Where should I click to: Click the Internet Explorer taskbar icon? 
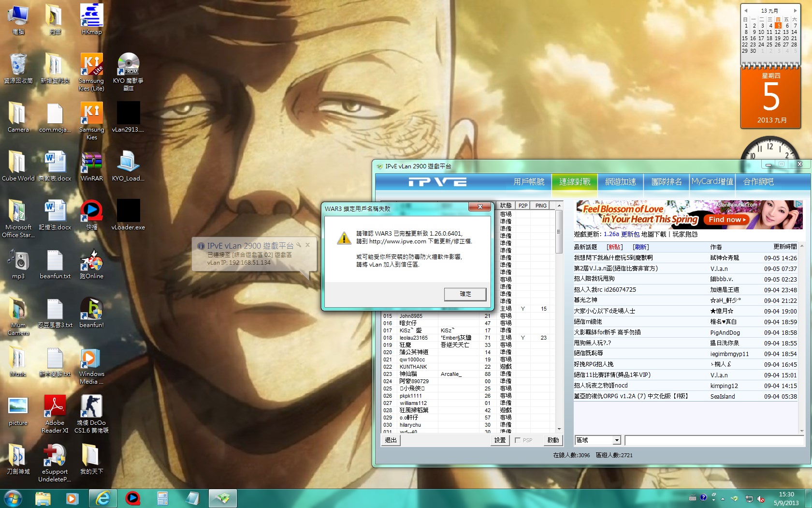(x=102, y=498)
